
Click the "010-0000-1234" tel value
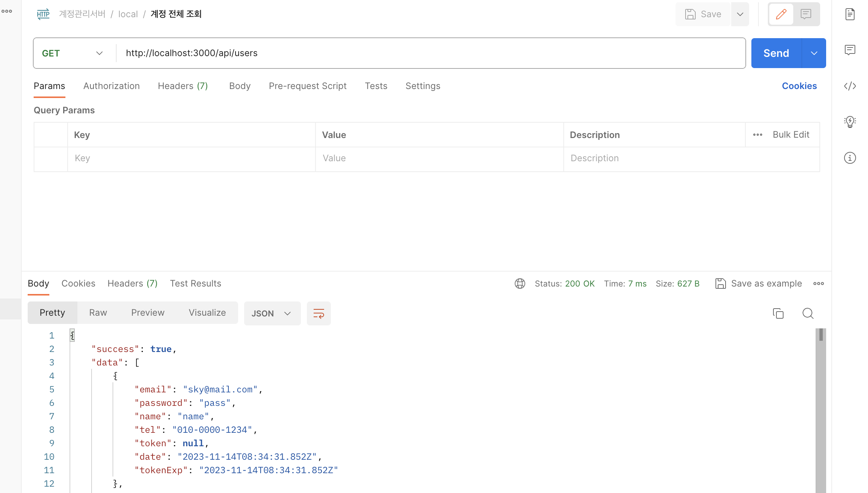[212, 430]
